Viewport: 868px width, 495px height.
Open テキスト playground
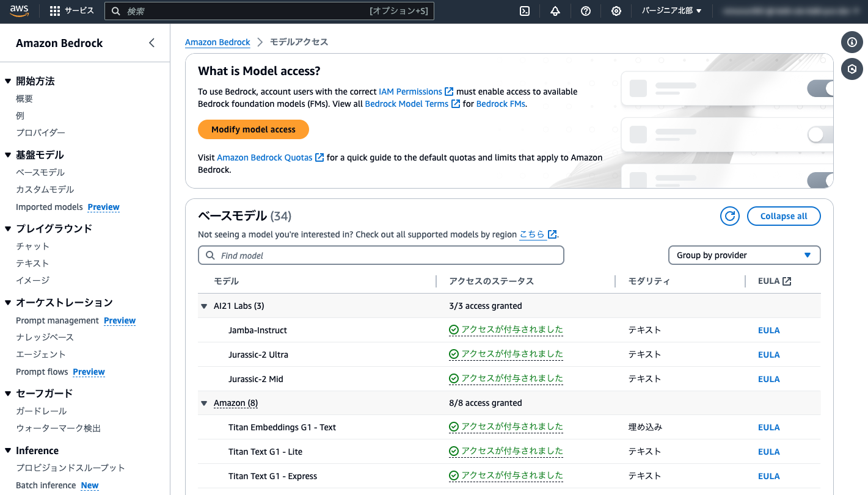[x=32, y=264]
